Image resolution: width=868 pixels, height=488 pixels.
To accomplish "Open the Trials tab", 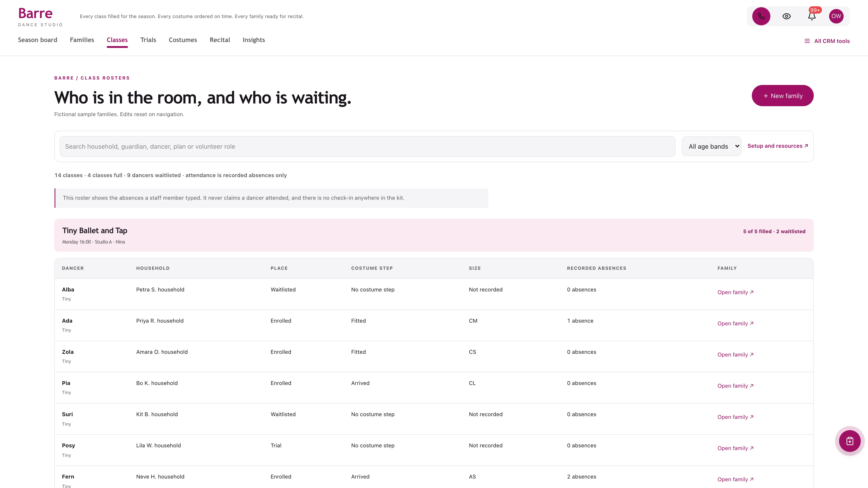I will coord(148,40).
